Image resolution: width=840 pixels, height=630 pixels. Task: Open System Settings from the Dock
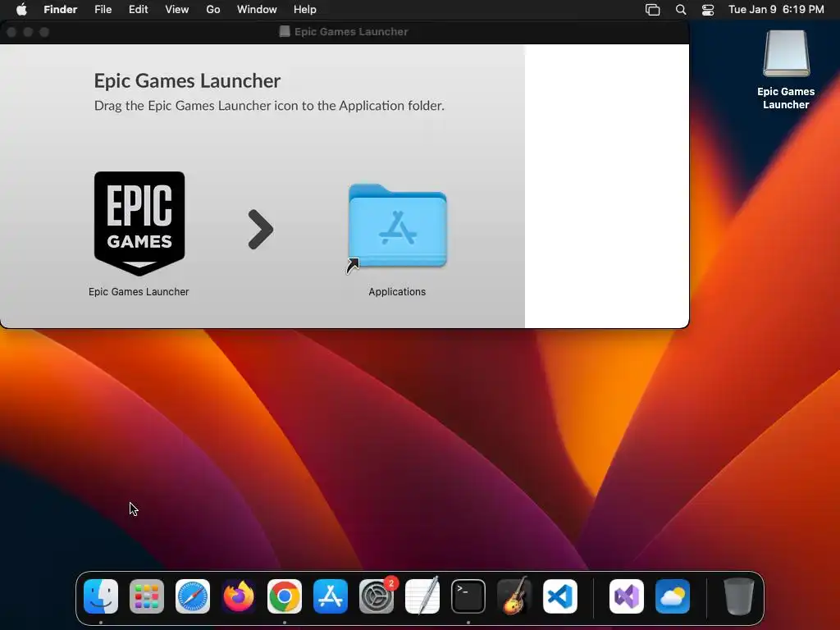pyautogui.click(x=376, y=596)
